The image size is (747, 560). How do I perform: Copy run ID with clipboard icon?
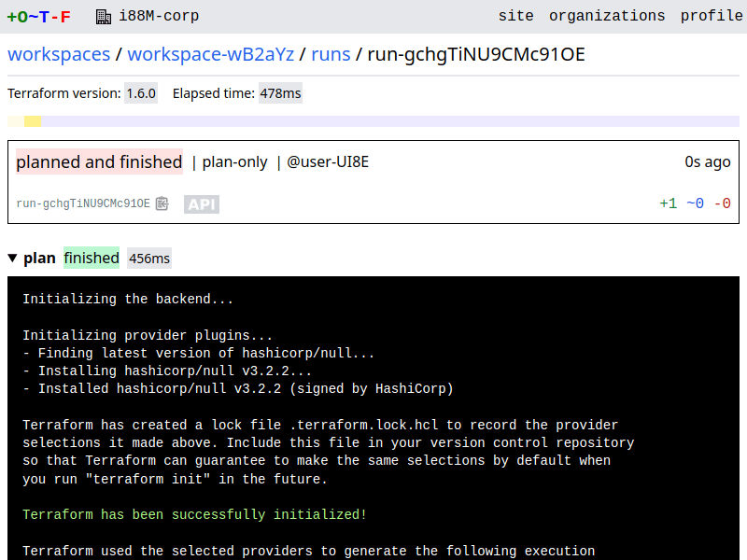click(162, 203)
